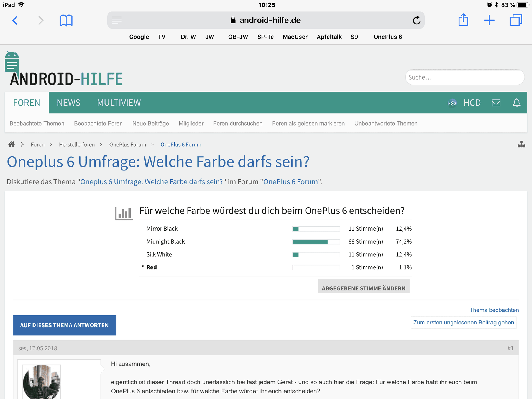Open the OnePlus 6 bookmark
The height and width of the screenshot is (399, 532).
pos(388,37)
